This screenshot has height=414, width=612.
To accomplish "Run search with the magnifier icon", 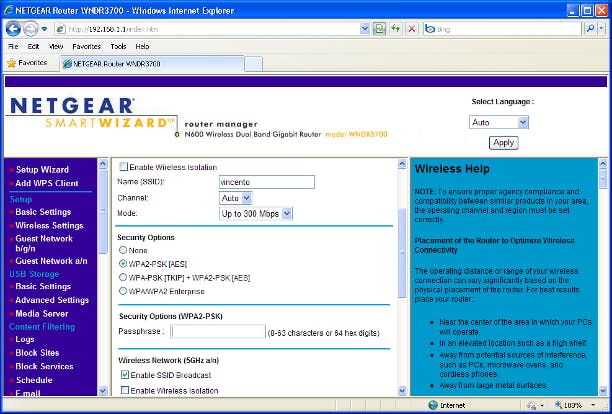I will tap(591, 29).
